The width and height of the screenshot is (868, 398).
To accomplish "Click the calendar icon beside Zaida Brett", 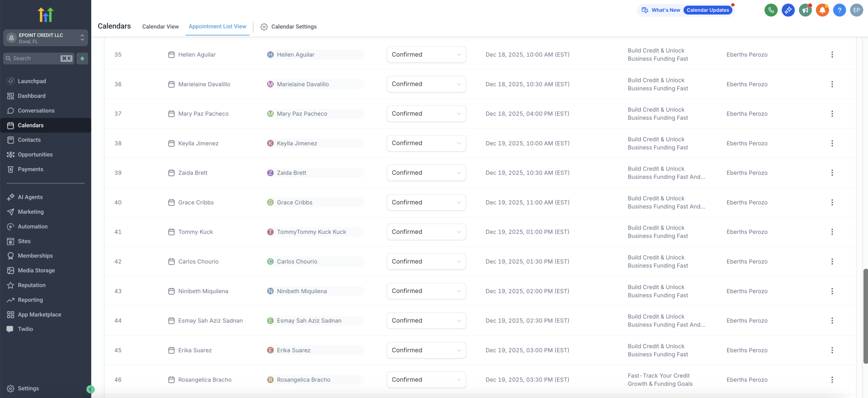I will tap(171, 173).
